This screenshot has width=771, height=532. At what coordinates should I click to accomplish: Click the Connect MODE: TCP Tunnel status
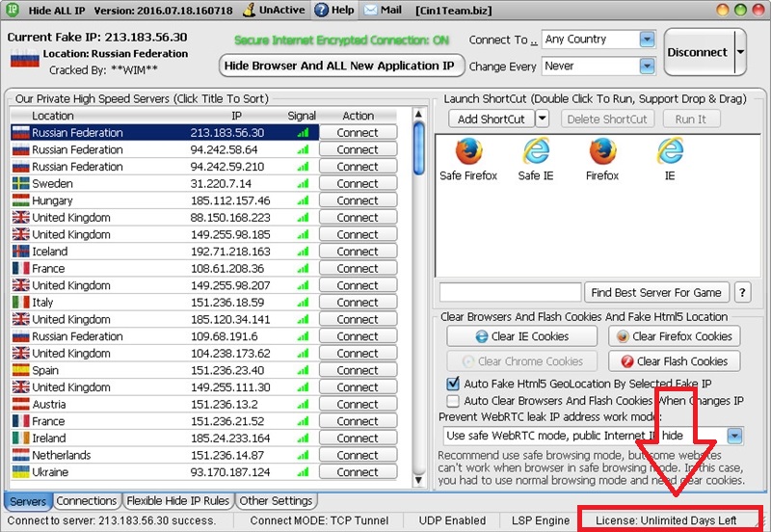pos(319,520)
